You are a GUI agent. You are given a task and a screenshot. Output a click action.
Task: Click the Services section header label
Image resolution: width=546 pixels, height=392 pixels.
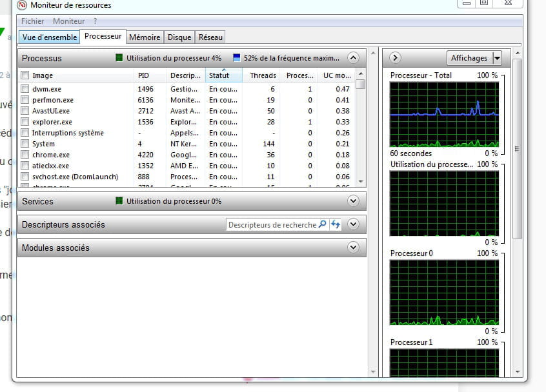(x=37, y=201)
